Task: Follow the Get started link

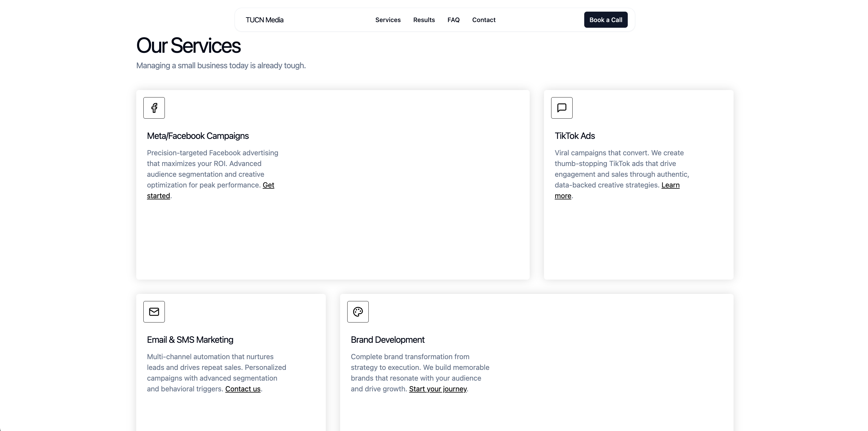Action: click(x=268, y=185)
